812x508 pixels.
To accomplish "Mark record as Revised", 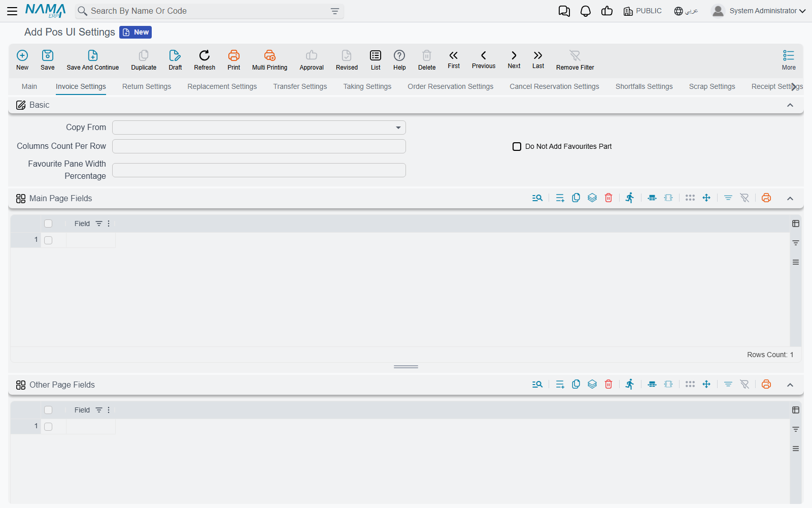I will click(347, 60).
